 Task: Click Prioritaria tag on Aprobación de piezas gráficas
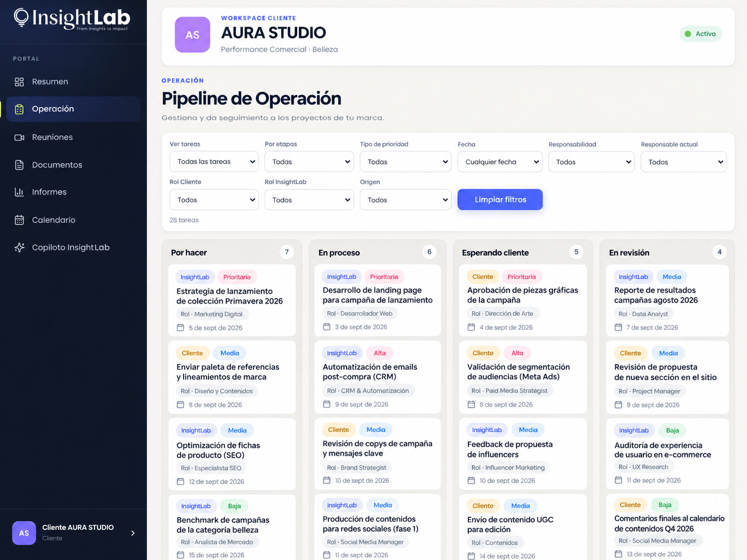pyautogui.click(x=522, y=277)
